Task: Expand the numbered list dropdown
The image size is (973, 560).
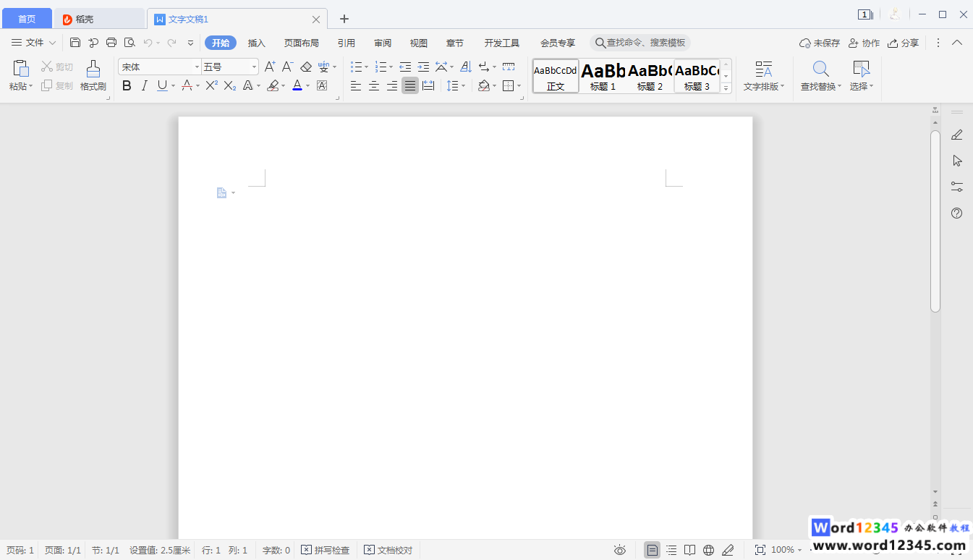Action: (391, 67)
